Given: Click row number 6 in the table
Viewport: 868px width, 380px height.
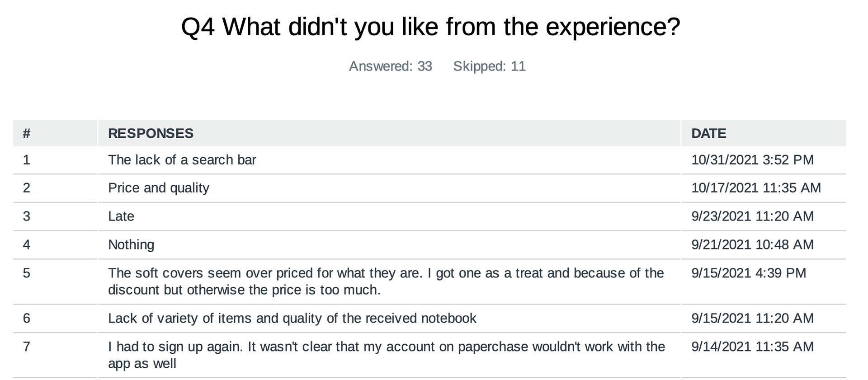Looking at the screenshot, I should 27,319.
